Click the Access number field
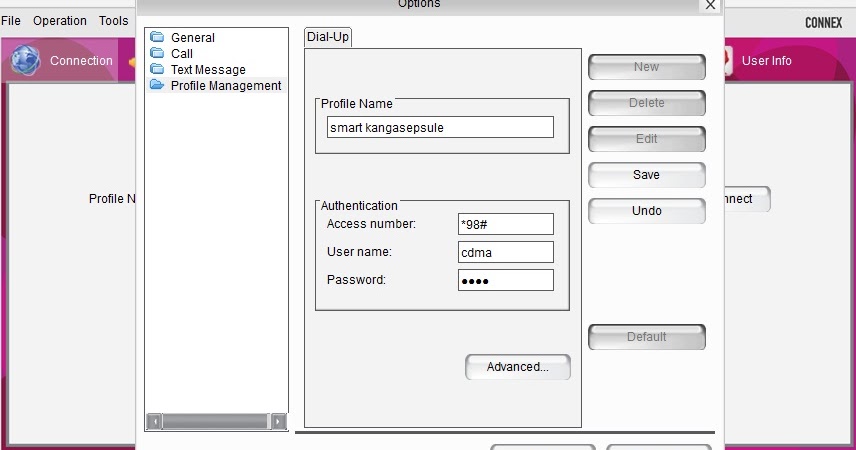The height and width of the screenshot is (450, 856). [506, 224]
